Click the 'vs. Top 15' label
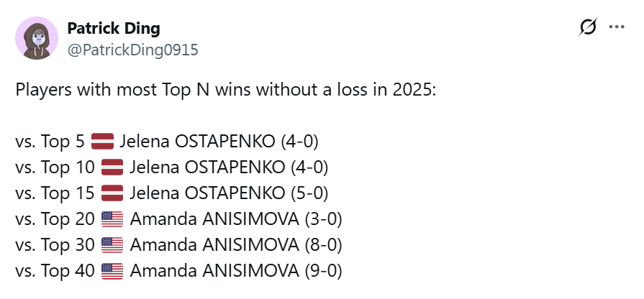This screenshot has height=299, width=644. tap(55, 193)
